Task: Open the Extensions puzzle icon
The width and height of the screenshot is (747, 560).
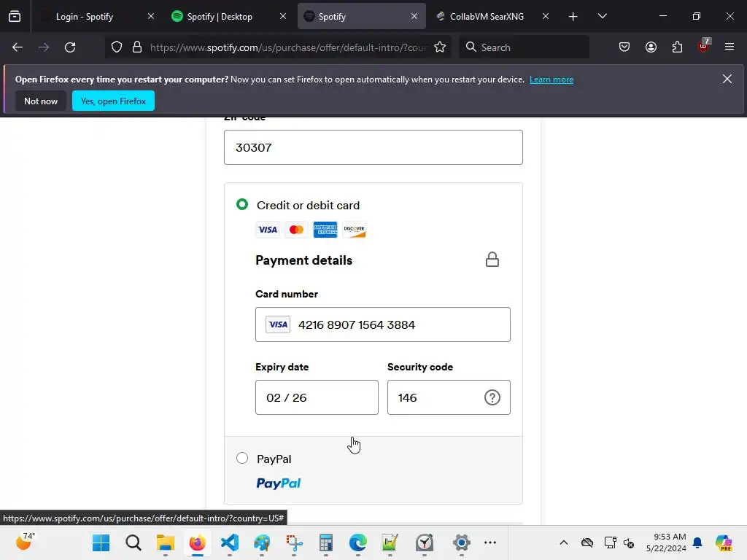Action: 677,47
